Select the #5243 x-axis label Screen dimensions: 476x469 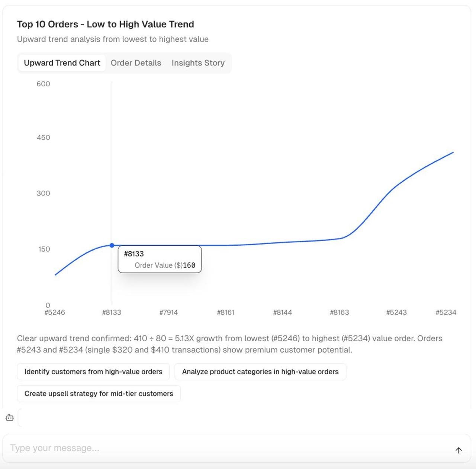[396, 312]
